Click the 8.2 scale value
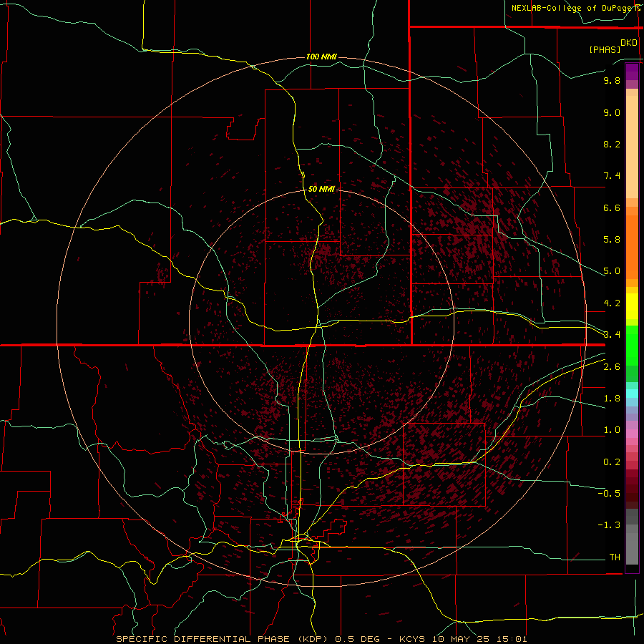This screenshot has height=644, width=644. [x=612, y=144]
